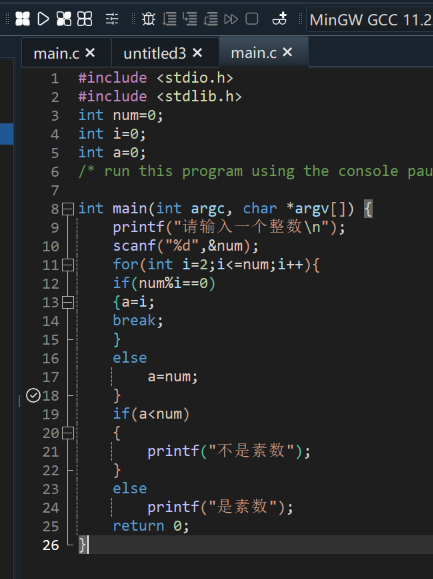The image size is (433, 579).
Task: Click the Rebuild All icon
Action: click(85, 19)
